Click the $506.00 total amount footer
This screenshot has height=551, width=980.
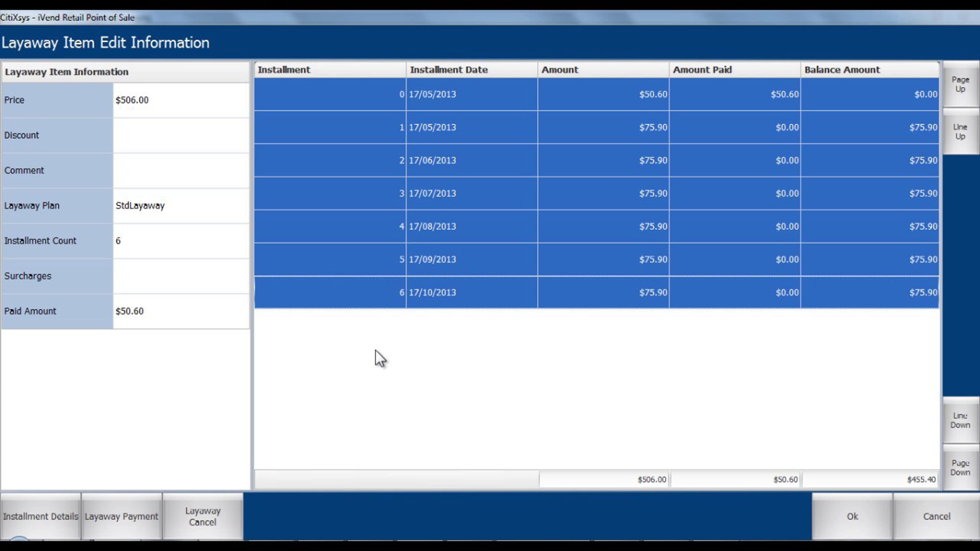(604, 480)
